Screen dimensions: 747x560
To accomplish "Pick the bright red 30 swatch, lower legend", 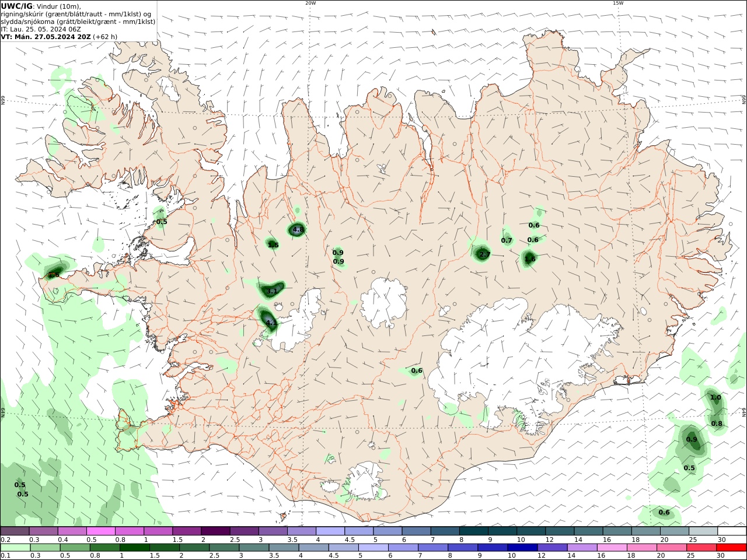I will pyautogui.click(x=732, y=548).
